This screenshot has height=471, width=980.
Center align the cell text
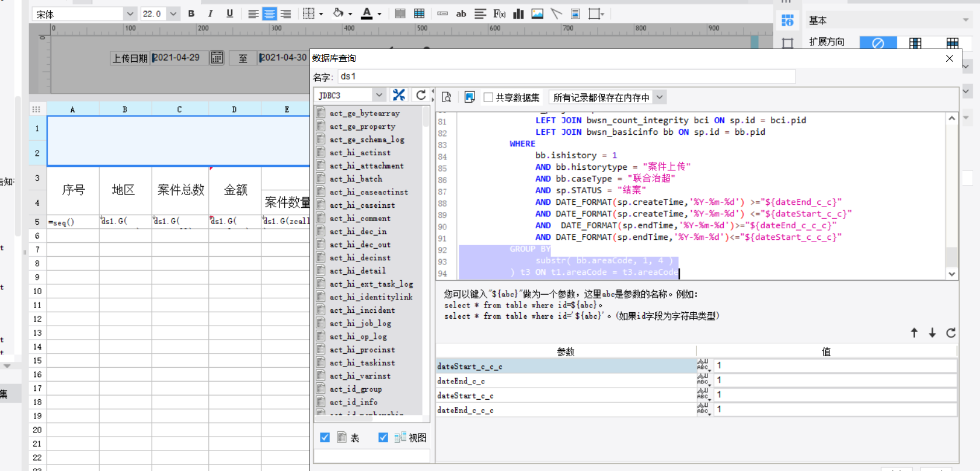pos(269,14)
